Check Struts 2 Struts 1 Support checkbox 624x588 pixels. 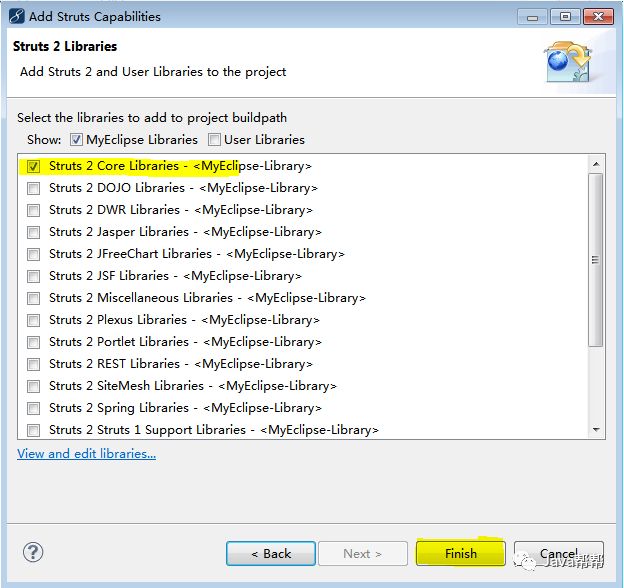click(x=33, y=430)
